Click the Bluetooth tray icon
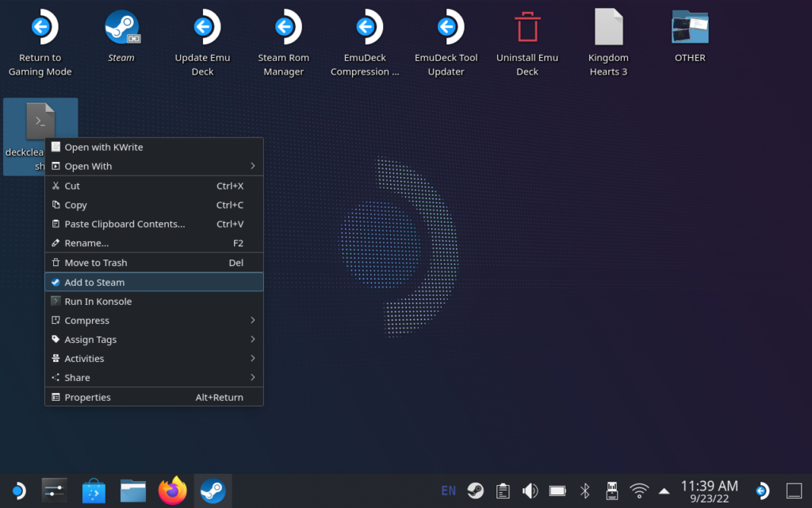812x508 pixels. [585, 491]
